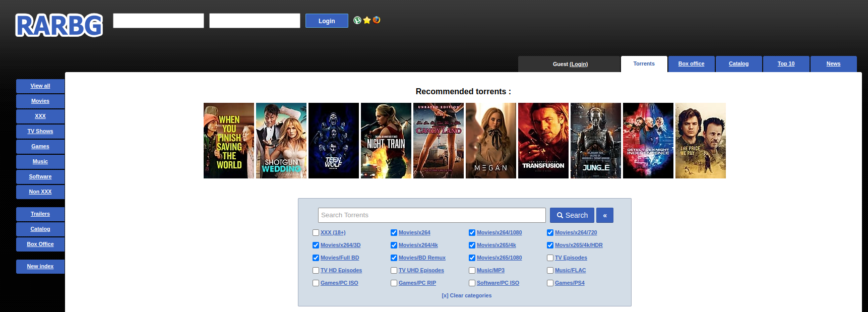Uncheck the Movies/x264 checkbox
The height and width of the screenshot is (312, 868).
coord(394,233)
